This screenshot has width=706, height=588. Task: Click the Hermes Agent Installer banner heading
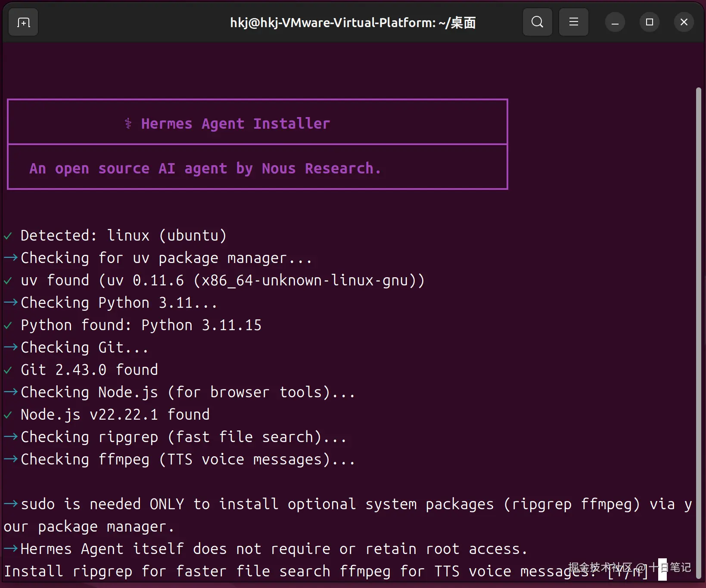235,124
